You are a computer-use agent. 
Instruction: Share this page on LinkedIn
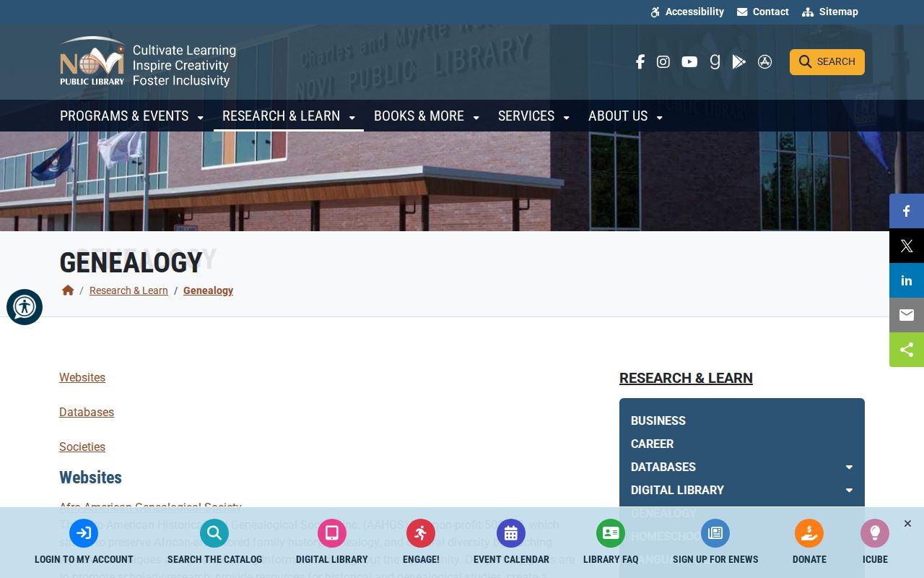pyautogui.click(x=907, y=280)
